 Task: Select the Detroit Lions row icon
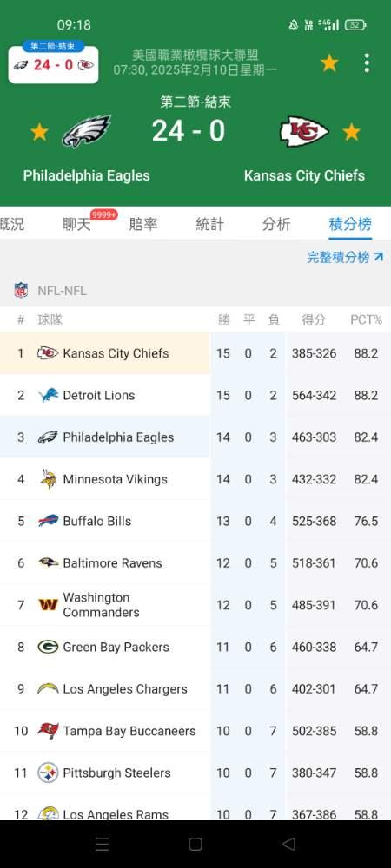click(x=48, y=395)
